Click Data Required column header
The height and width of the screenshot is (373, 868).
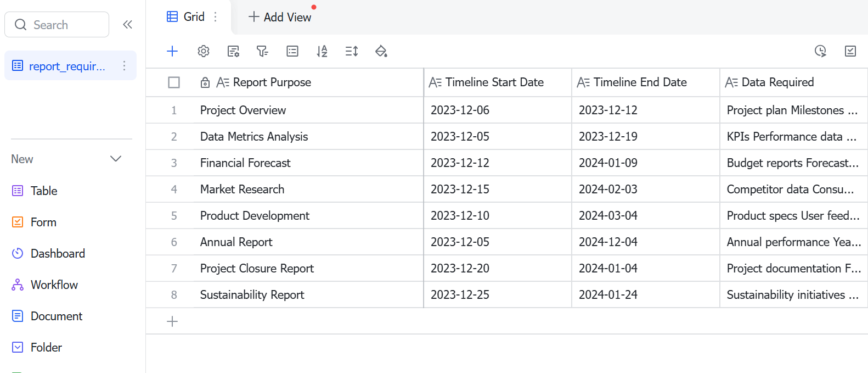(x=793, y=82)
